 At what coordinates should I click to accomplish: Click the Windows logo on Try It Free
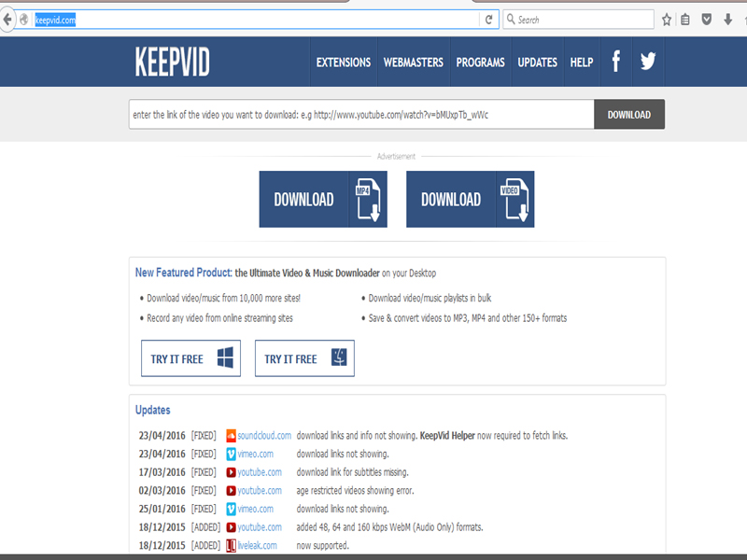[x=225, y=357]
